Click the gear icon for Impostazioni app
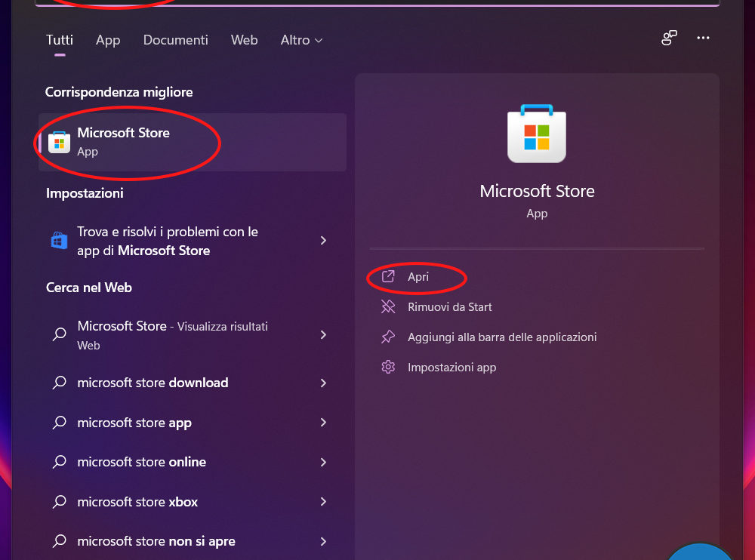 (x=388, y=368)
